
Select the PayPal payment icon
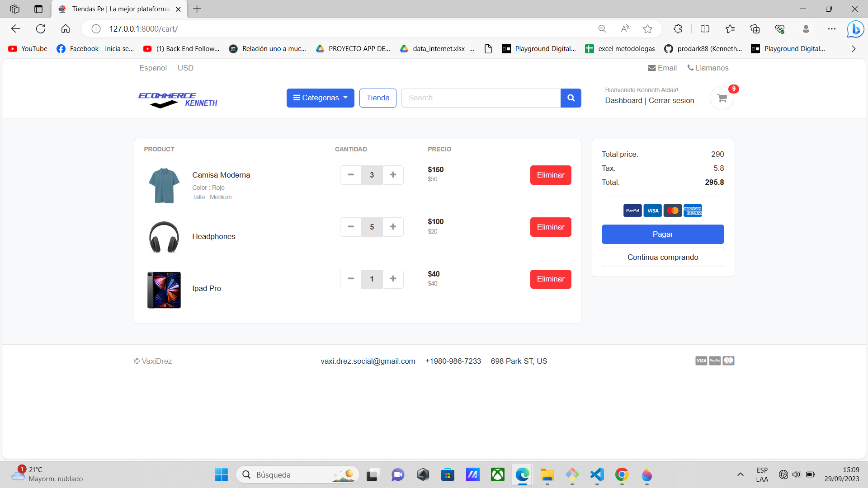point(632,210)
